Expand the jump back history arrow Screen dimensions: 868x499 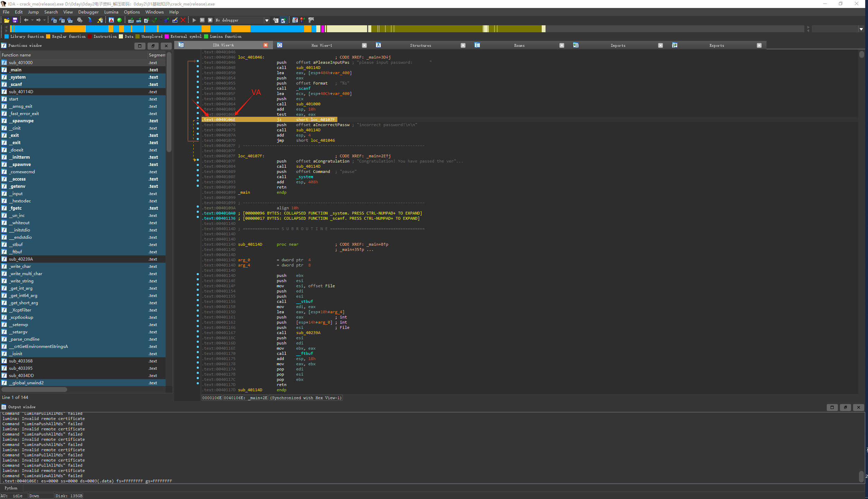point(32,20)
